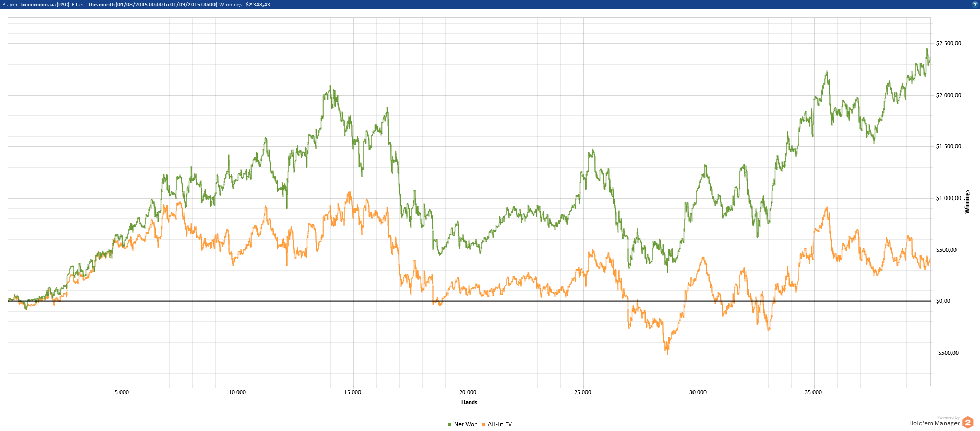The height and width of the screenshot is (431, 980).
Task: Click the "25 000" hands axis label
Action: (x=583, y=392)
